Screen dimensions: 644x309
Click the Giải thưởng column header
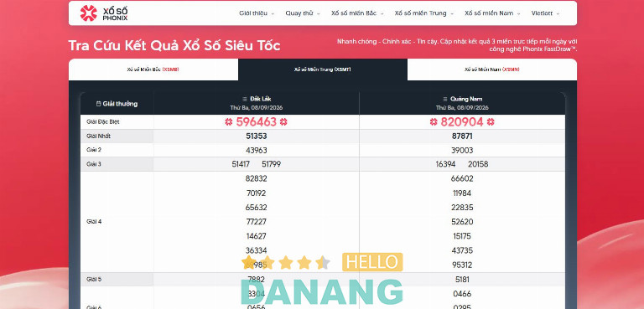(117, 103)
